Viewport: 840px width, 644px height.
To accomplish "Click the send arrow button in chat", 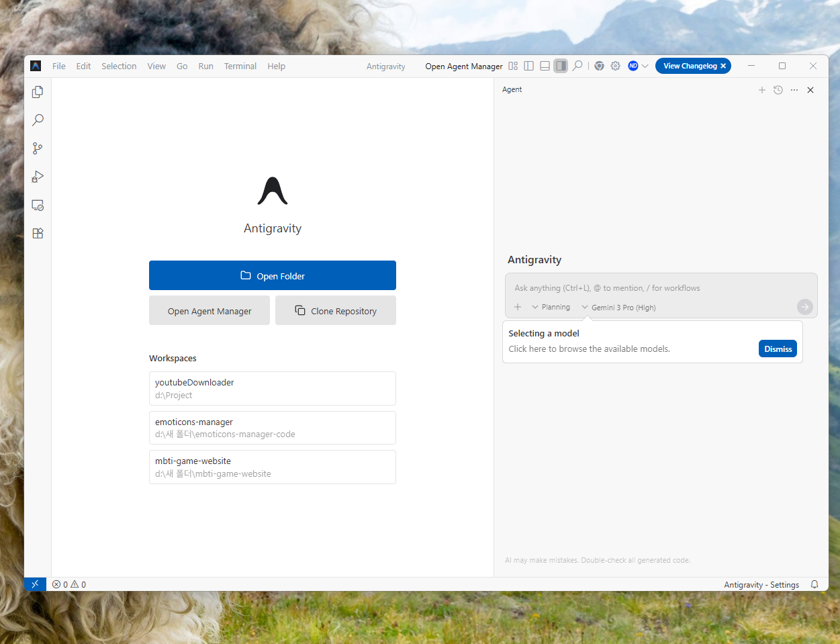I will tap(805, 307).
